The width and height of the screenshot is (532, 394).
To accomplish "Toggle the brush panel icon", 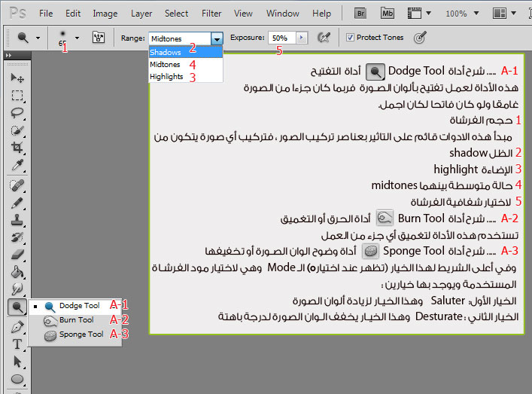I will pyautogui.click(x=98, y=37).
